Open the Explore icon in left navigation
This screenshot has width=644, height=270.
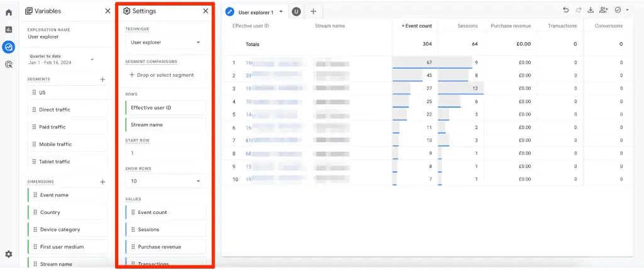tap(8, 47)
